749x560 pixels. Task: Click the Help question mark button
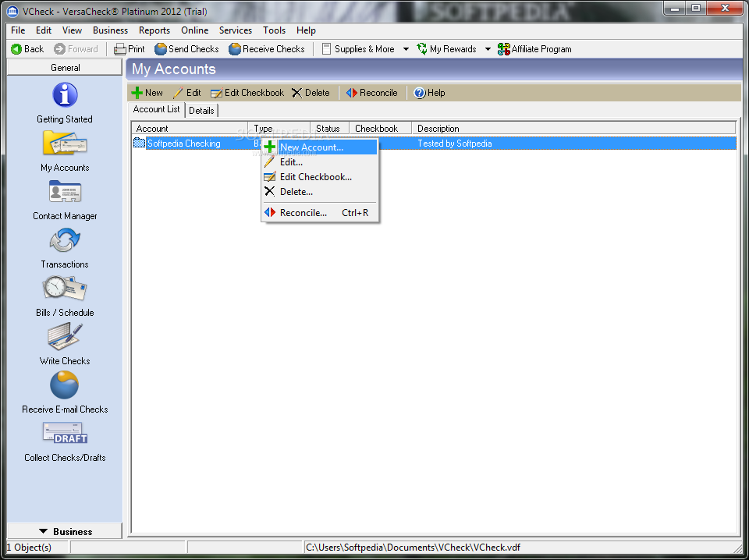point(429,93)
